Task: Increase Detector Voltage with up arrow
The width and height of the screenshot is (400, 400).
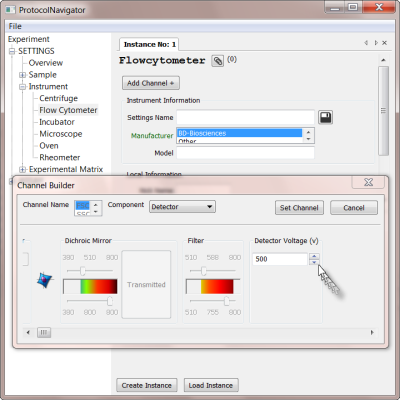Action: pos(314,256)
